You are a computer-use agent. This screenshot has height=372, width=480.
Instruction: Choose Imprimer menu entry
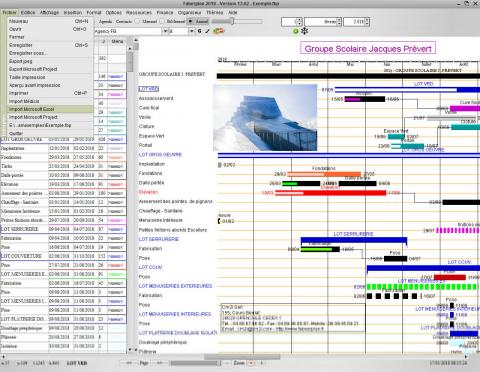pos(50,93)
